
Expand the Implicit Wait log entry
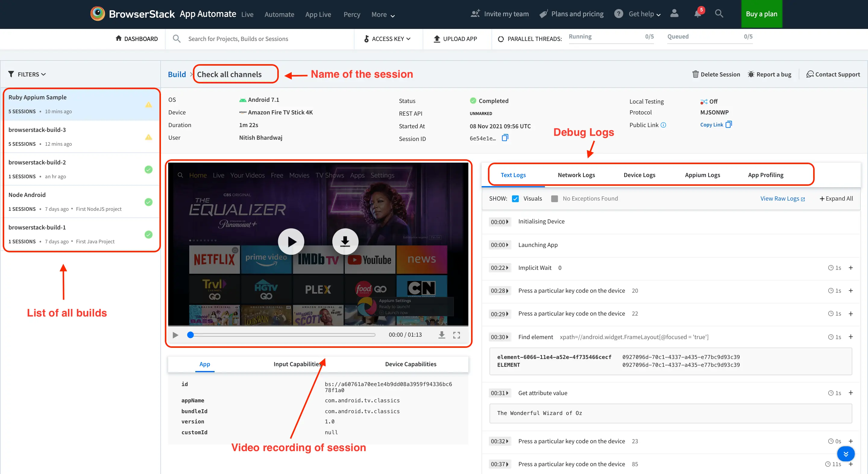point(851,268)
